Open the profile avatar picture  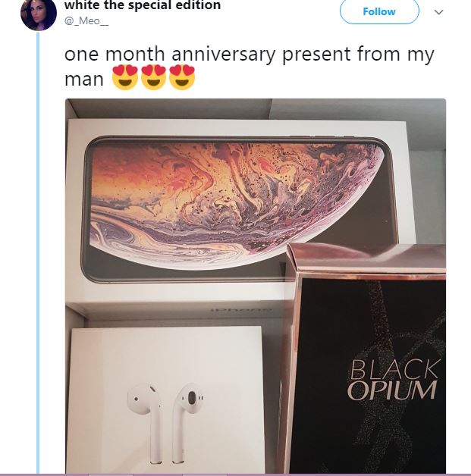tap(39, 13)
